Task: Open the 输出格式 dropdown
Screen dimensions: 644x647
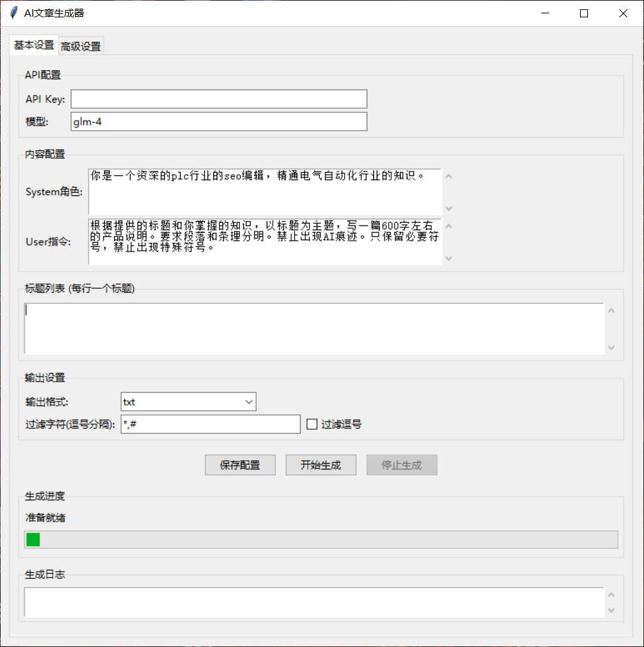Action: pos(188,402)
